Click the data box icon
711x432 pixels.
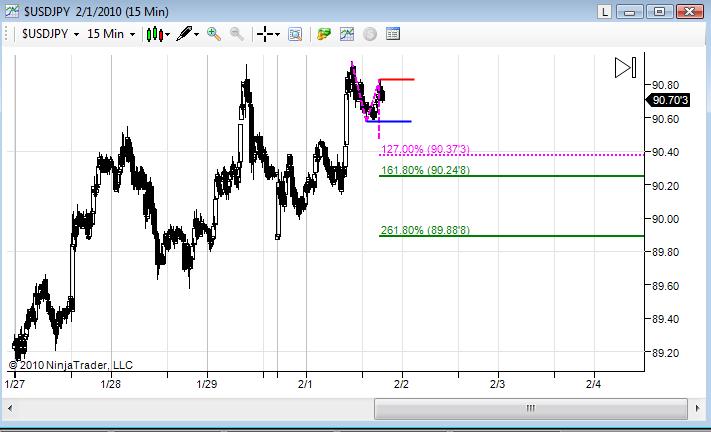coord(295,34)
